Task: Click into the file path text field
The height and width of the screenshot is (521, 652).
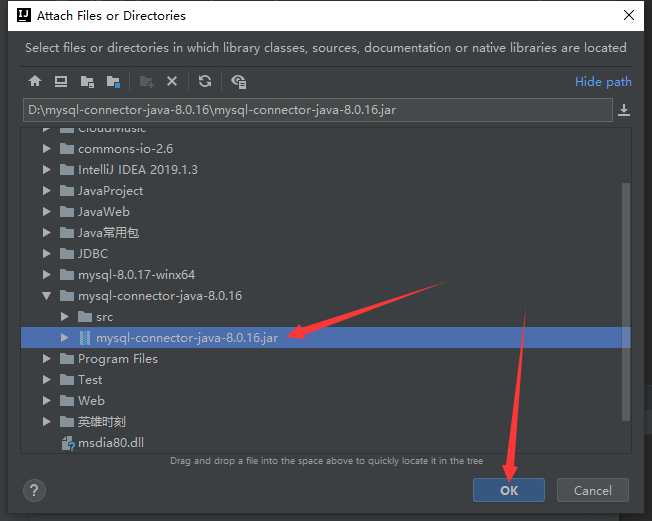Action: (318, 110)
